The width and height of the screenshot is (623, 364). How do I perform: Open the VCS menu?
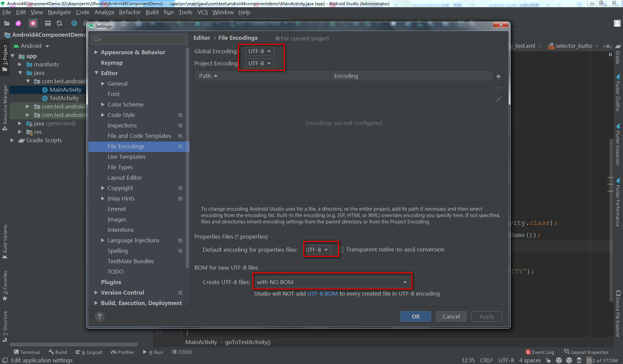(x=202, y=12)
